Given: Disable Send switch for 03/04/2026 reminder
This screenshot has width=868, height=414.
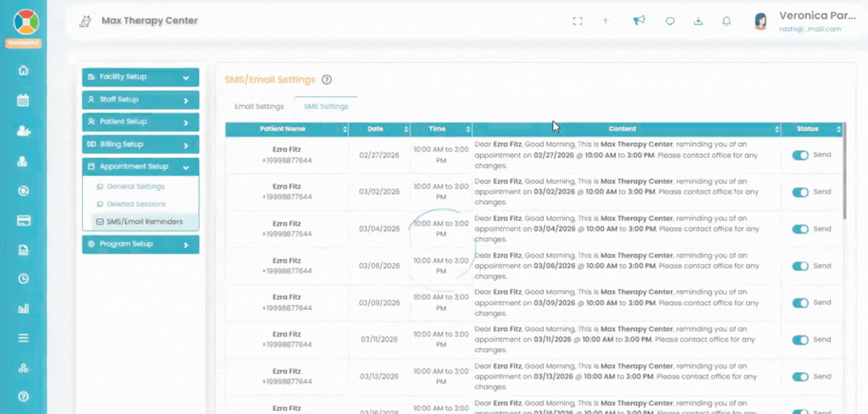Looking at the screenshot, I should [800, 229].
